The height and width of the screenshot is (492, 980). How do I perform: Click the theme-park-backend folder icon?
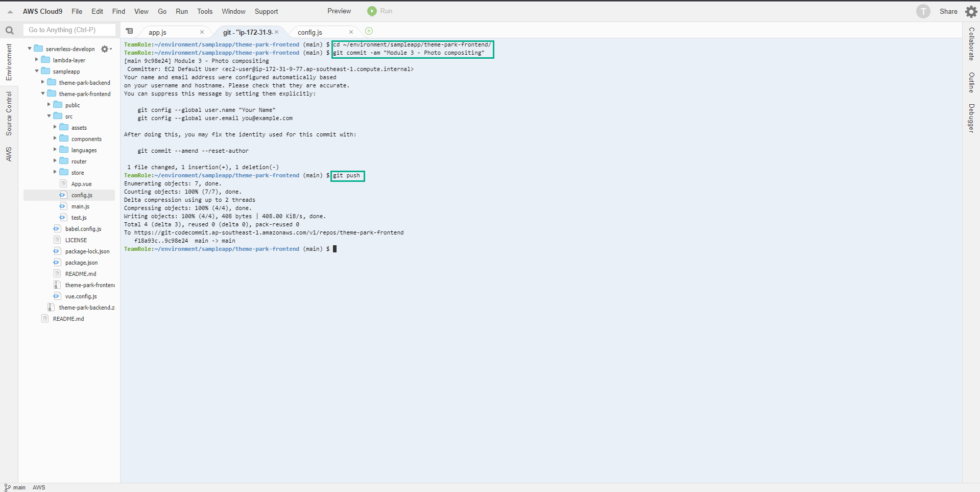(x=52, y=82)
